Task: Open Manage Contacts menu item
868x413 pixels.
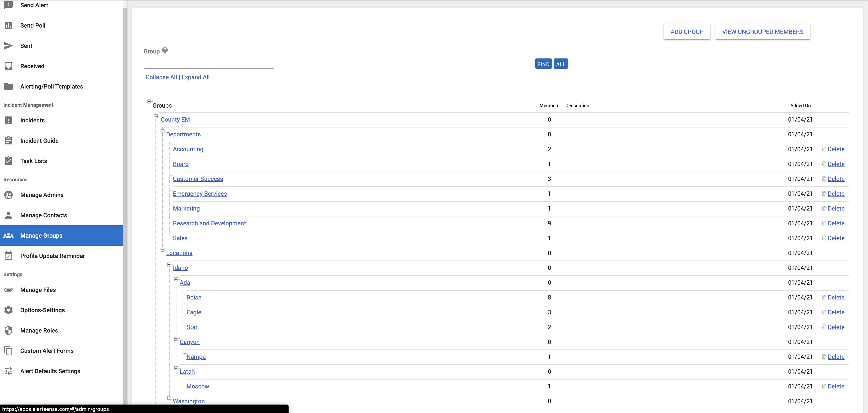Action: coord(61,215)
